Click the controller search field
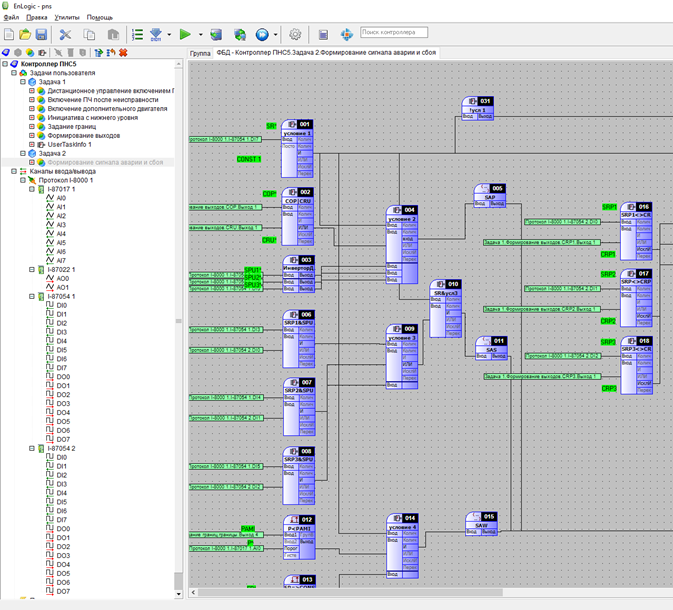 tap(394, 32)
